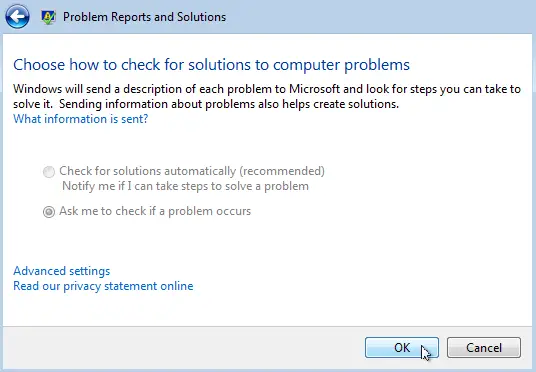Go back using the blue arrow button
536x372 pixels.
(17, 16)
